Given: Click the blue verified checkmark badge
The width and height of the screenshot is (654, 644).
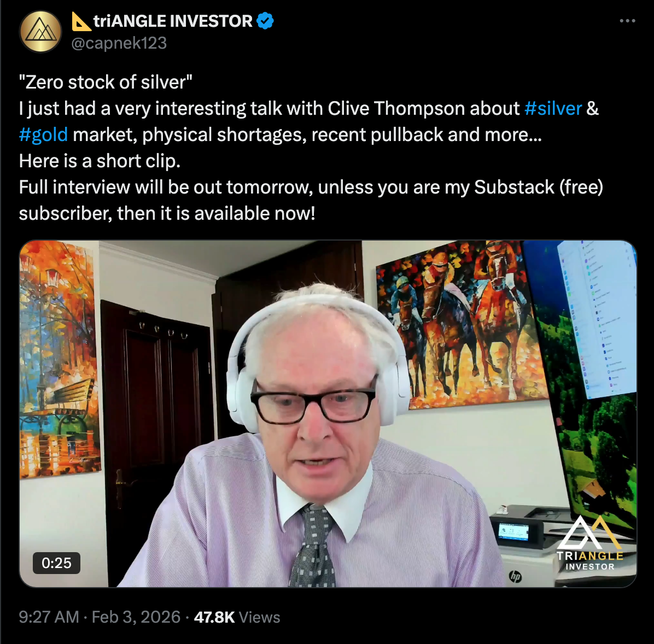Looking at the screenshot, I should click(265, 21).
